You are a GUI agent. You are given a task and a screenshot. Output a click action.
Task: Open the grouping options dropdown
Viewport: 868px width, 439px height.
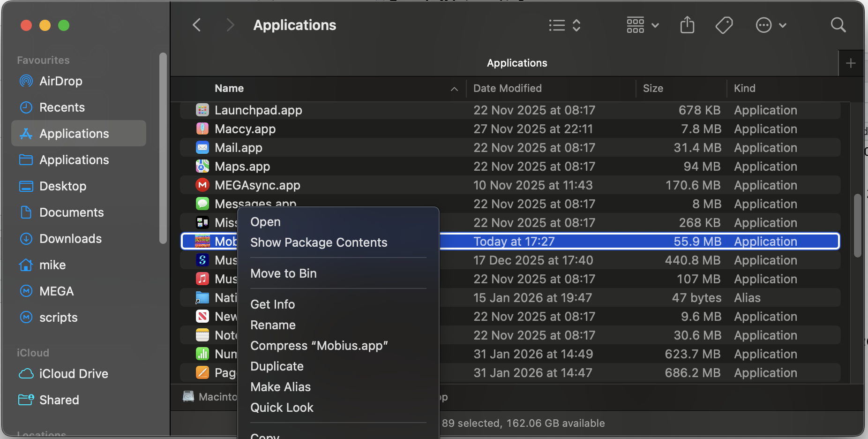[642, 25]
